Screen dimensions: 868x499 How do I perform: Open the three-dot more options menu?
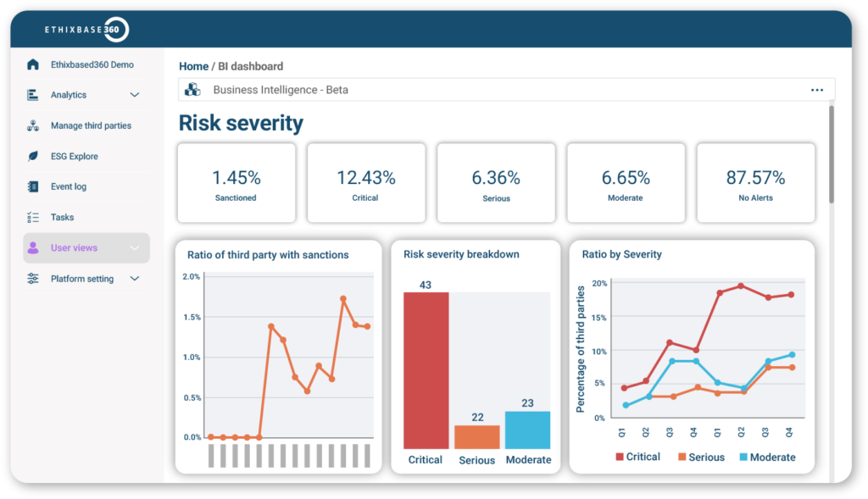pyautogui.click(x=817, y=90)
